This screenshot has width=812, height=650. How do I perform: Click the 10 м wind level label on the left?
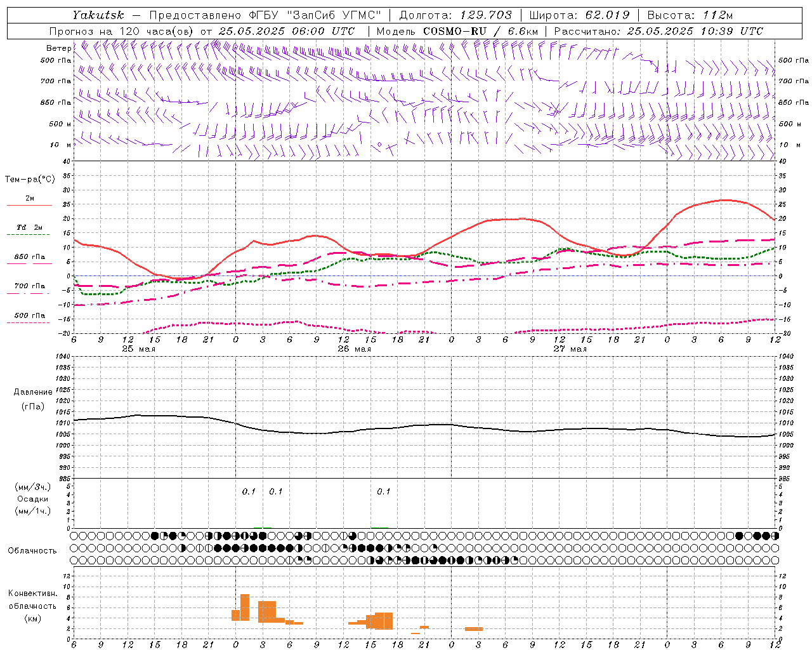pos(60,145)
